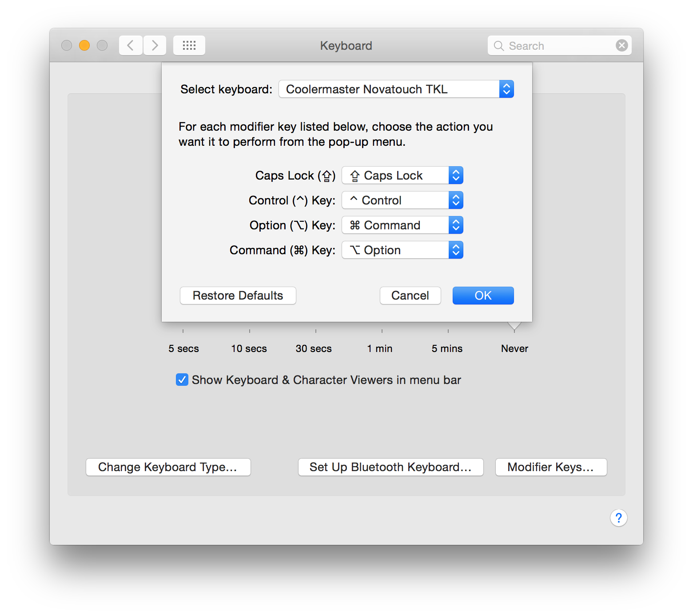Open the Control Key action menu
This screenshot has width=693, height=616.
tap(402, 200)
